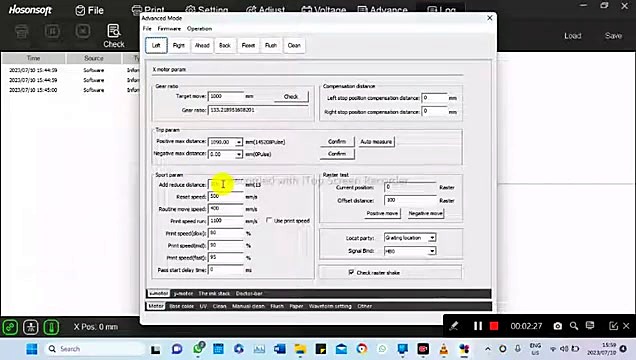Click the Offset distance input field
The image size is (636, 360).
point(410,201)
